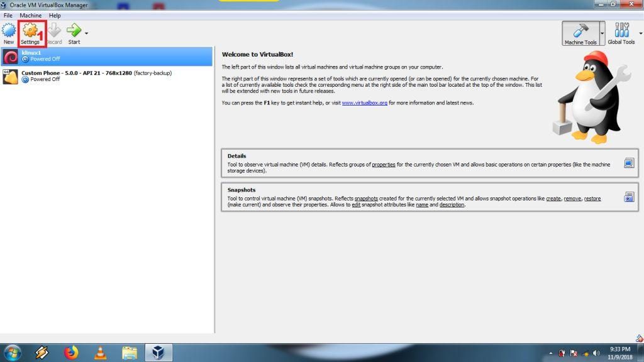The width and height of the screenshot is (644, 362).
Task: Click the red shield security tray icon
Action: (x=562, y=353)
